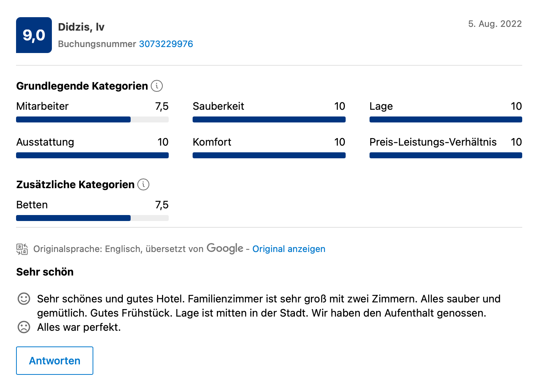Click the reviewer name Didzis, lv
This screenshot has width=539, height=392.
tap(81, 27)
